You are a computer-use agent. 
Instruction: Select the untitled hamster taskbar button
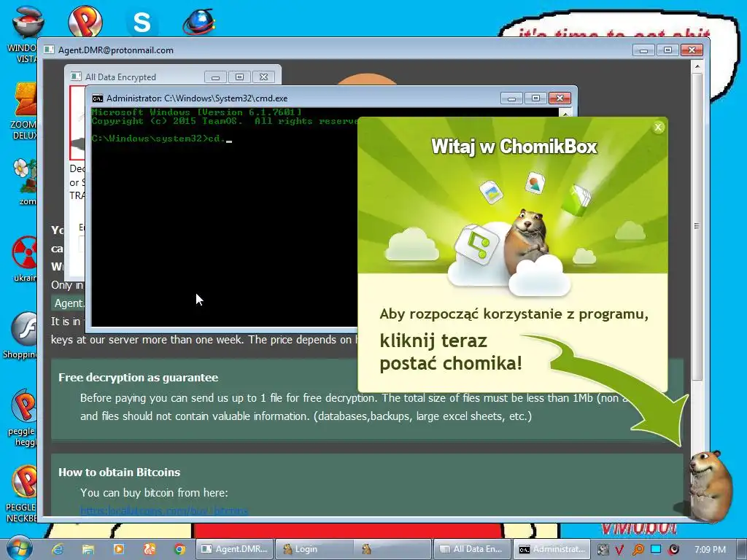(x=393, y=549)
